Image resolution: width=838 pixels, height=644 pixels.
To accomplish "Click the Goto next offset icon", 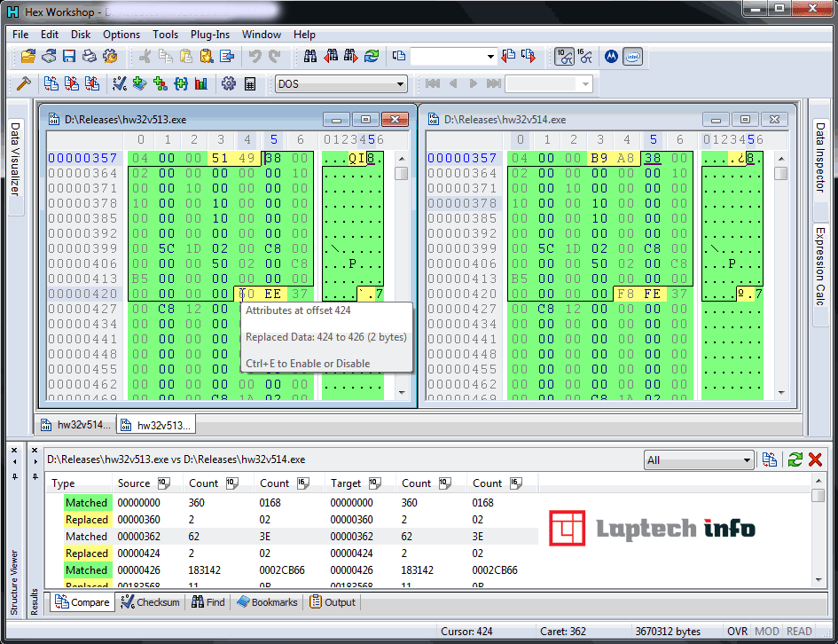I will tap(529, 56).
